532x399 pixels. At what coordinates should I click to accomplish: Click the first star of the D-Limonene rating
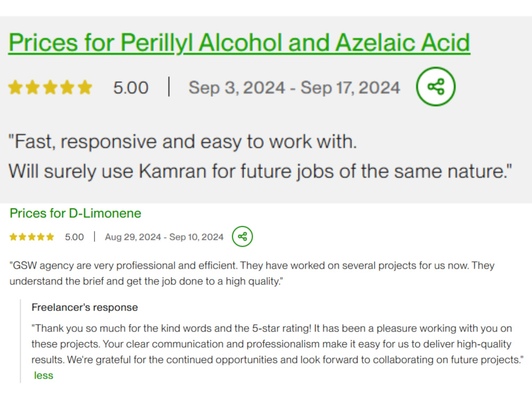tap(14, 237)
